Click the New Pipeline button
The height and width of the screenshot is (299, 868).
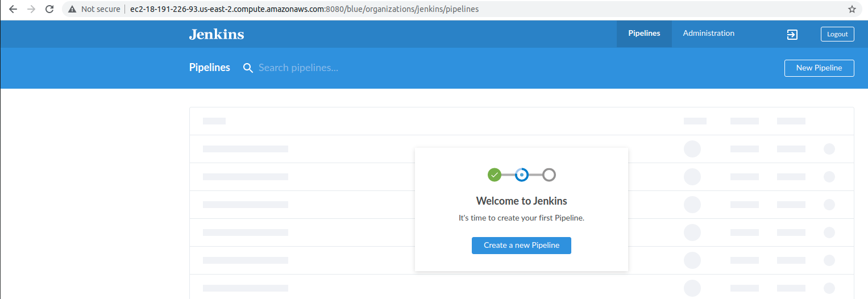tap(819, 68)
